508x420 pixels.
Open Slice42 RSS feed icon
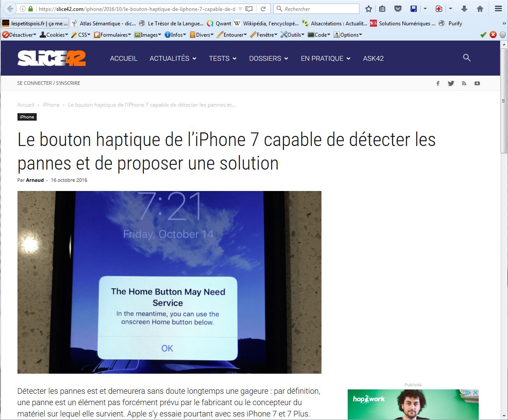[x=464, y=83]
